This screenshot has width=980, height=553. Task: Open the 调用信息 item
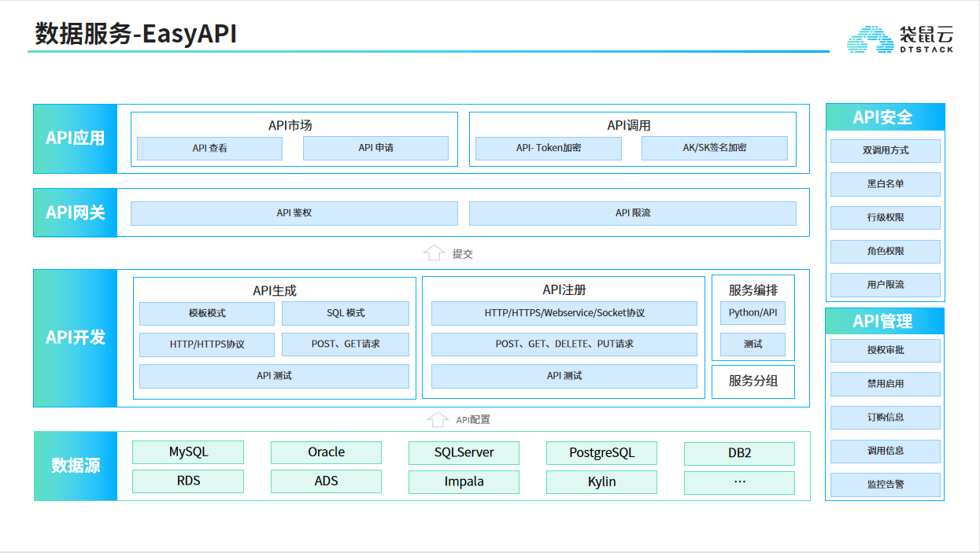[886, 452]
